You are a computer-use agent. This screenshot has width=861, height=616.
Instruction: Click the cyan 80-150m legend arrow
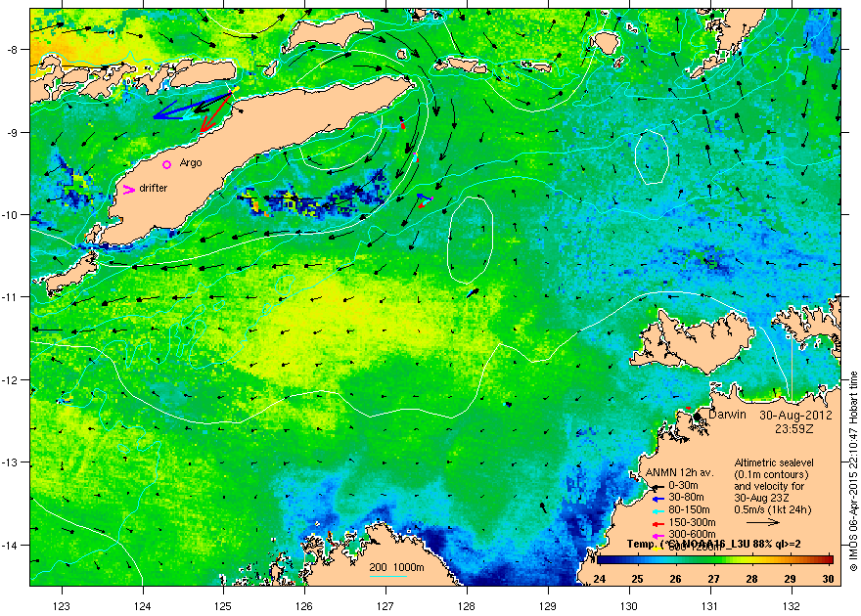point(658,510)
